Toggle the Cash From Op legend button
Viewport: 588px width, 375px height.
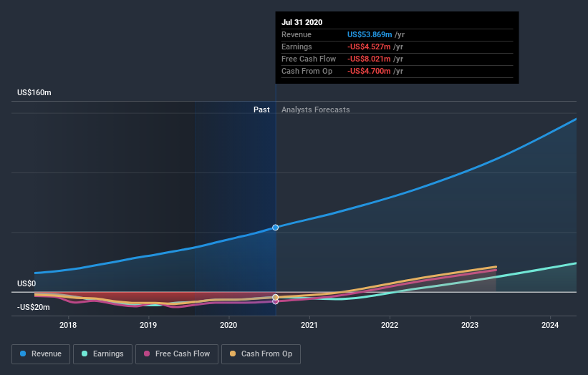tap(261, 354)
